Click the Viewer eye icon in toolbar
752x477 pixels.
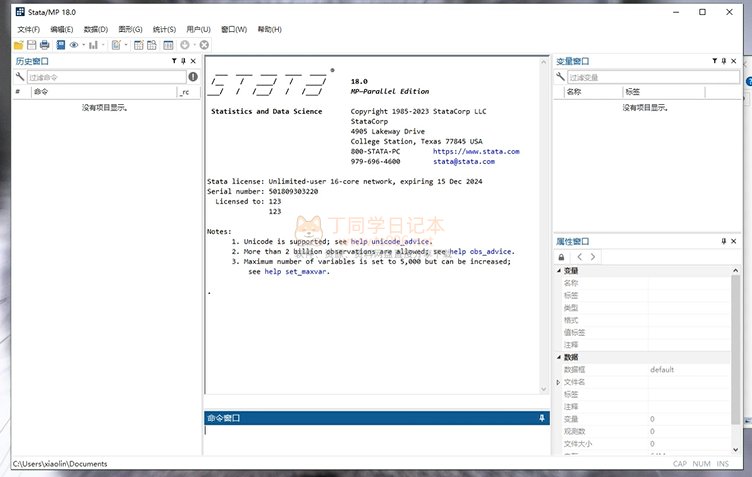tap(74, 45)
